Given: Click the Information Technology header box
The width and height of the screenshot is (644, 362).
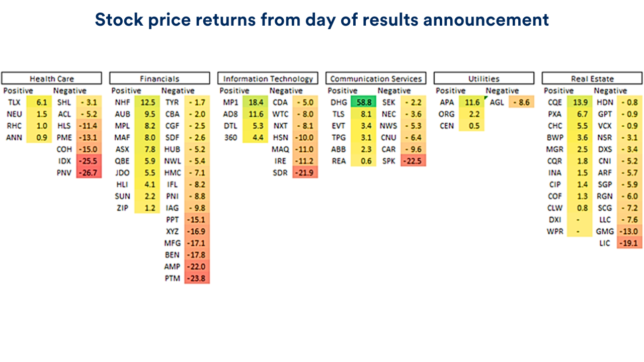Looking at the screenshot, I should click(x=268, y=78).
